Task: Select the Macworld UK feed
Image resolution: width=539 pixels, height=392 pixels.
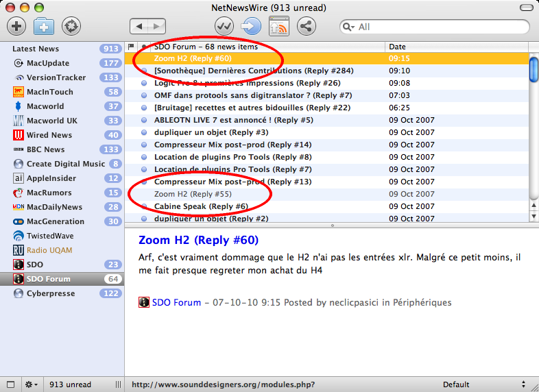Action: point(62,121)
